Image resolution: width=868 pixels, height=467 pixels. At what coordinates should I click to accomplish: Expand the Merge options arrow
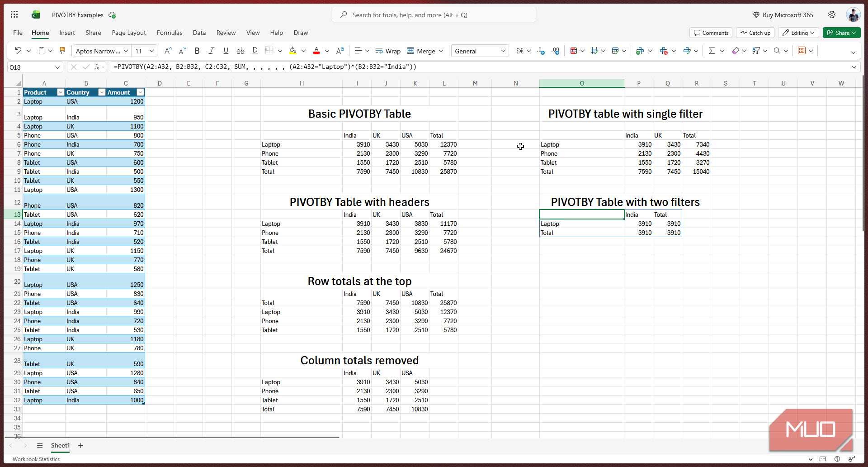[441, 51]
